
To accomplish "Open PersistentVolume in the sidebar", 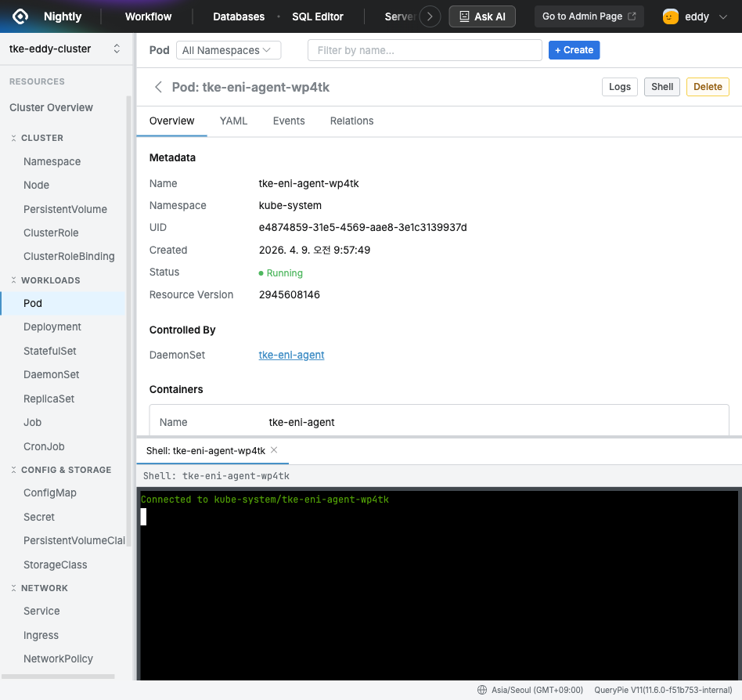I will coord(65,209).
